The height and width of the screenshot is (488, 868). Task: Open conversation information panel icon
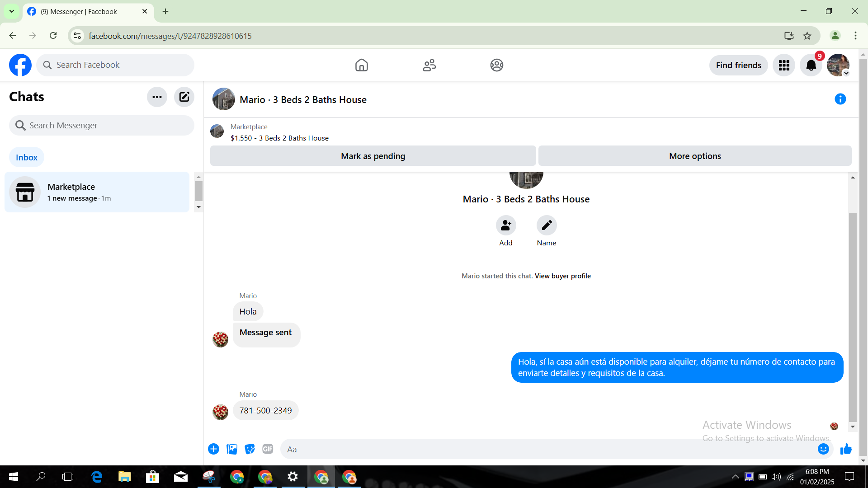(x=840, y=99)
